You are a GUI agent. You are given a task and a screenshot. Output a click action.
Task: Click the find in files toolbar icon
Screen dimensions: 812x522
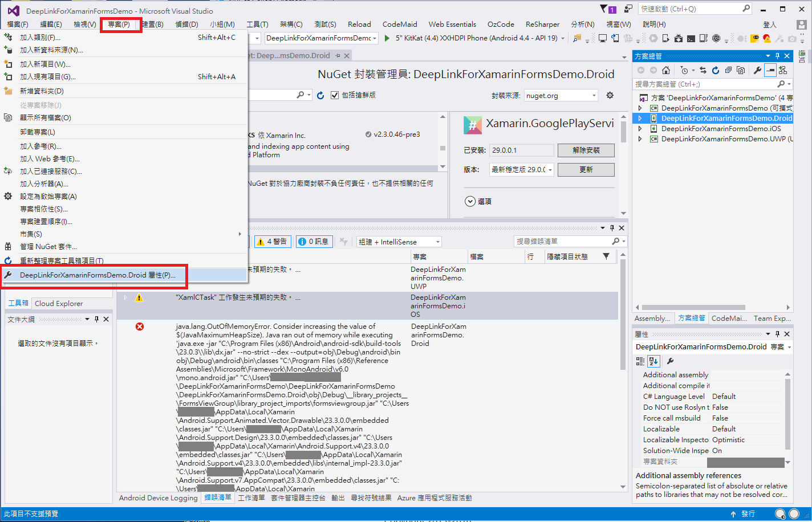pos(577,38)
